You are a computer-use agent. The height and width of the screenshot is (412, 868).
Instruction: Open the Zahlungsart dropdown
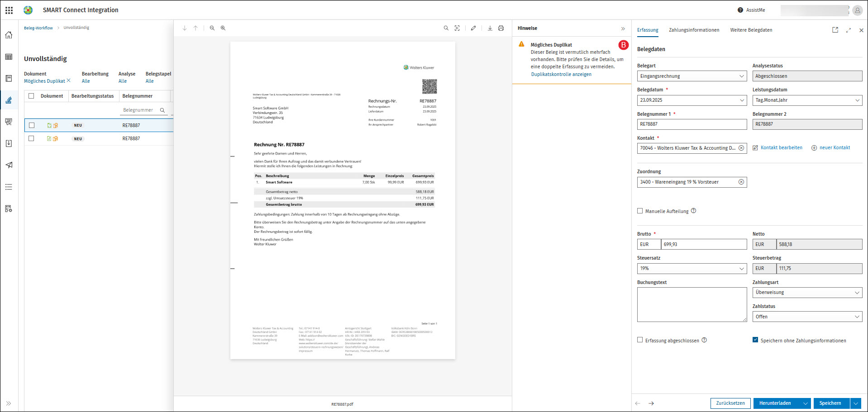tap(807, 292)
